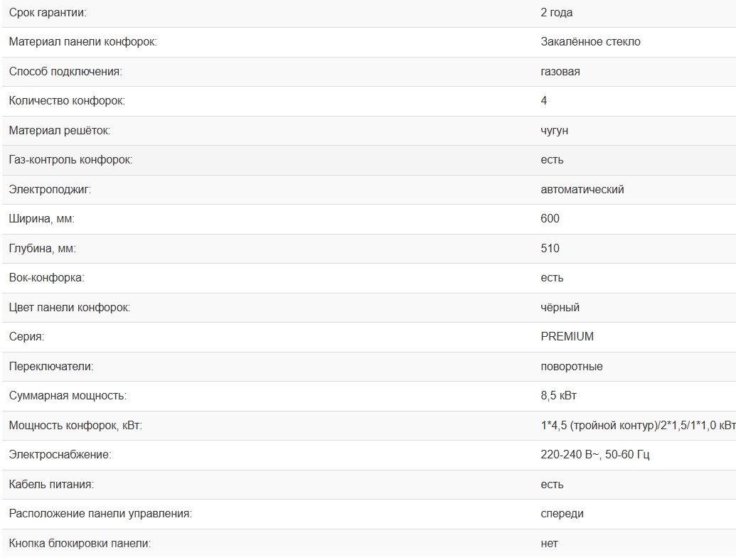Image resolution: width=736 pixels, height=560 pixels.
Task: Click the 'Закалённое стекло' value
Action: 590,42
